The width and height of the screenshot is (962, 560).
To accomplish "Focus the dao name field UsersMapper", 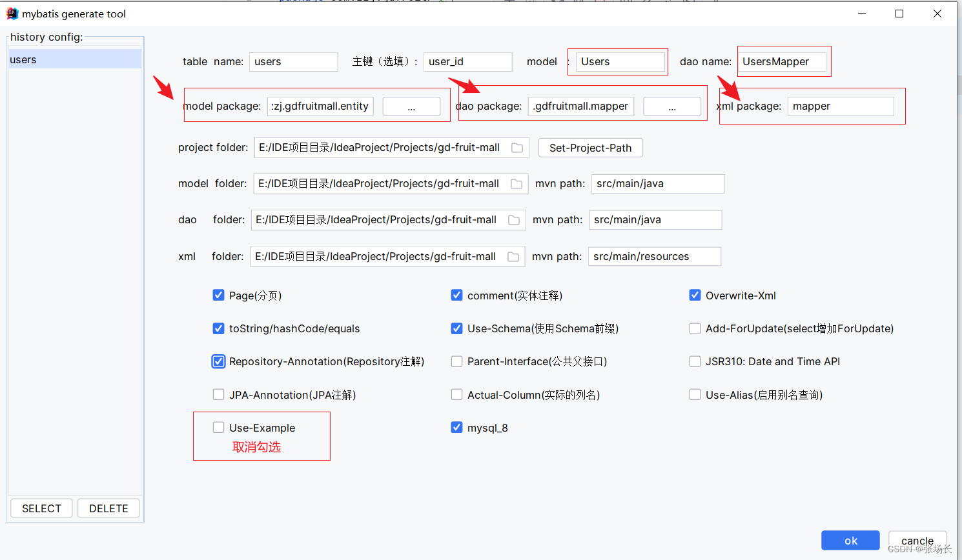I will click(x=782, y=62).
